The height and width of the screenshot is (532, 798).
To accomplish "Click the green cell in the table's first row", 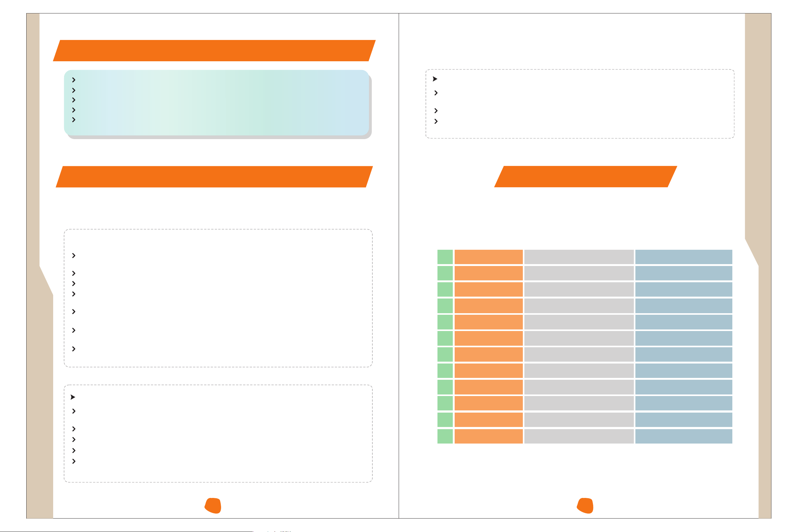I will pyautogui.click(x=445, y=257).
